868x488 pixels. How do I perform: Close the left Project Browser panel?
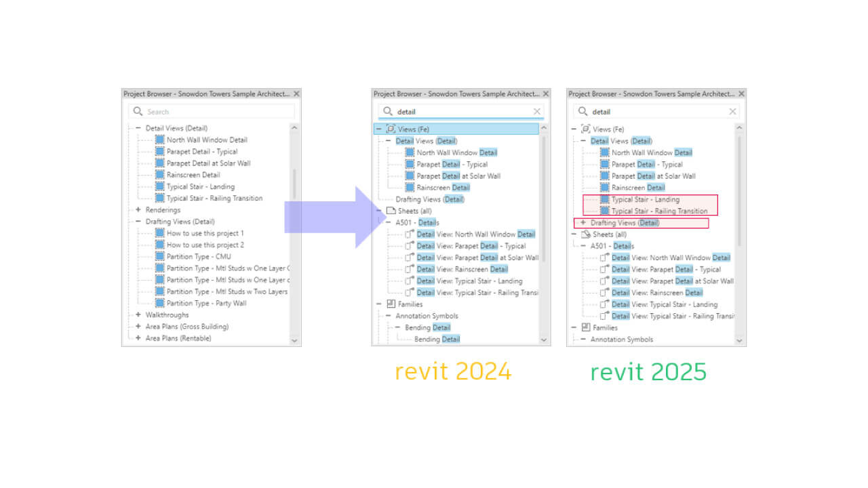pos(296,94)
